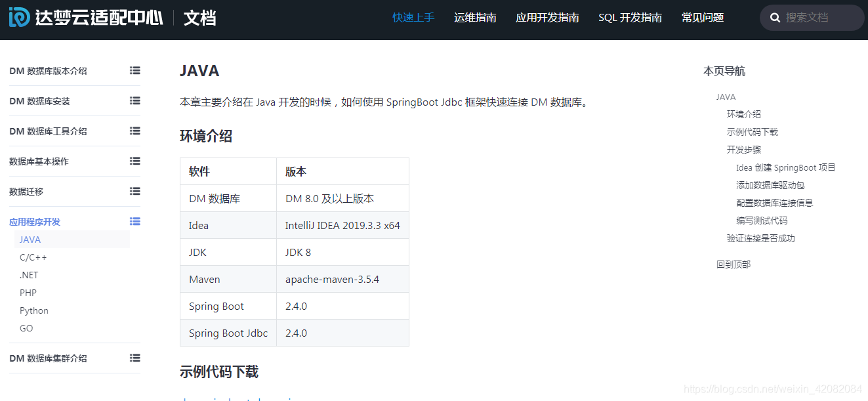Screen dimensions: 868x401
Task: Click the search magnifier icon
Action: click(775, 18)
